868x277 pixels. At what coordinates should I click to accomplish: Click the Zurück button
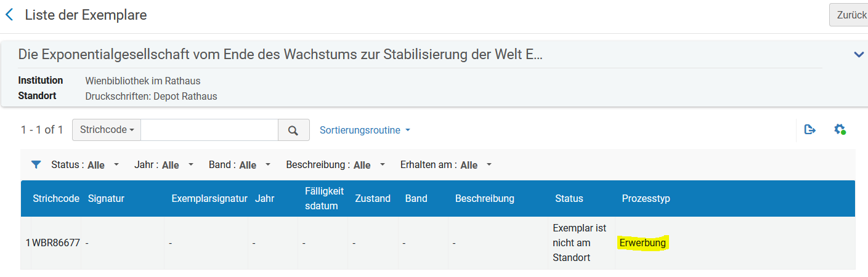click(850, 15)
